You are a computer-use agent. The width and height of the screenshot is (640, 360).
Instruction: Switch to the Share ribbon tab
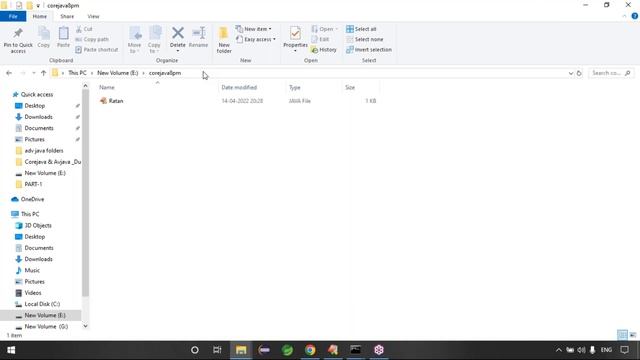click(67, 16)
